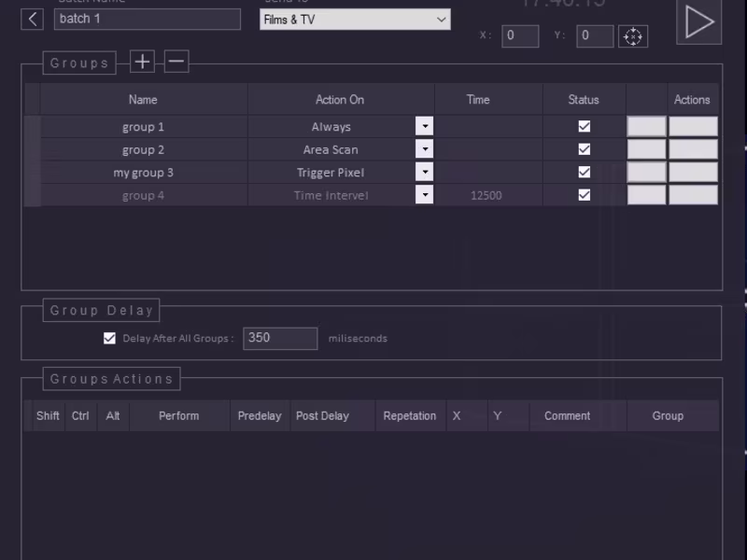The height and width of the screenshot is (560, 747).
Task: Toggle the Status checkbox for group 1
Action: (585, 126)
